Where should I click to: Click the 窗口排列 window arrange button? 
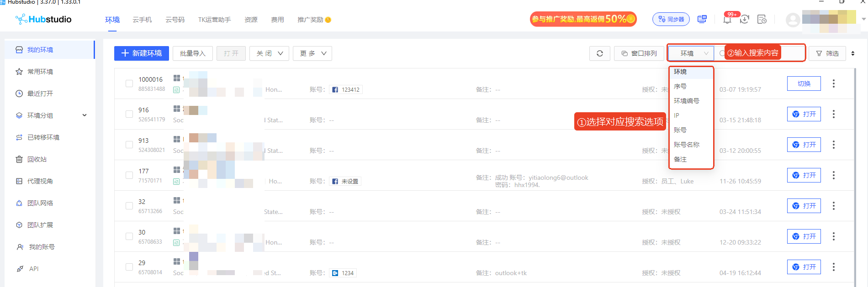(639, 53)
